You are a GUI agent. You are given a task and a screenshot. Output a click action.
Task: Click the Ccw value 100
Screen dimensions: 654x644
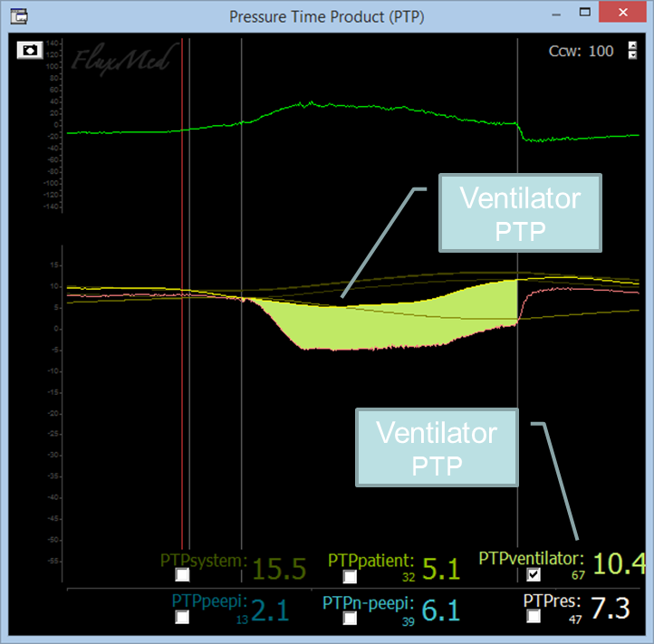click(x=601, y=51)
